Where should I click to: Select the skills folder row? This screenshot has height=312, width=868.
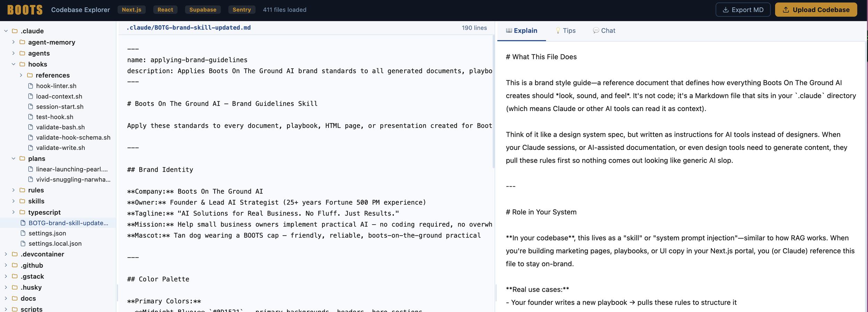58,201
